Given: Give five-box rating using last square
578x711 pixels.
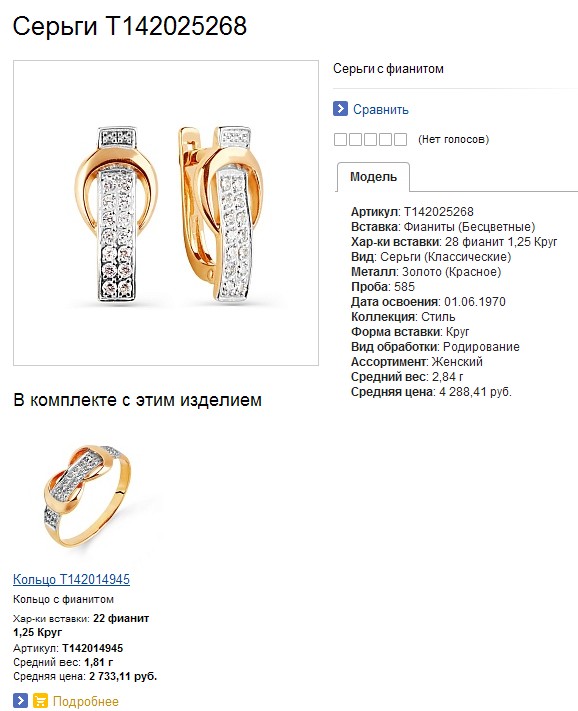Looking at the screenshot, I should pyautogui.click(x=400, y=139).
